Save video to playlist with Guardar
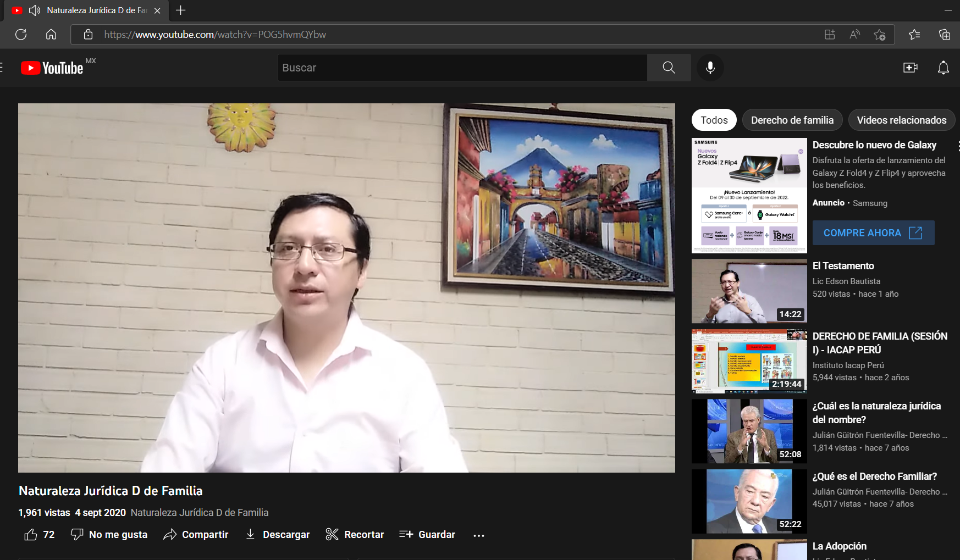 coord(427,535)
